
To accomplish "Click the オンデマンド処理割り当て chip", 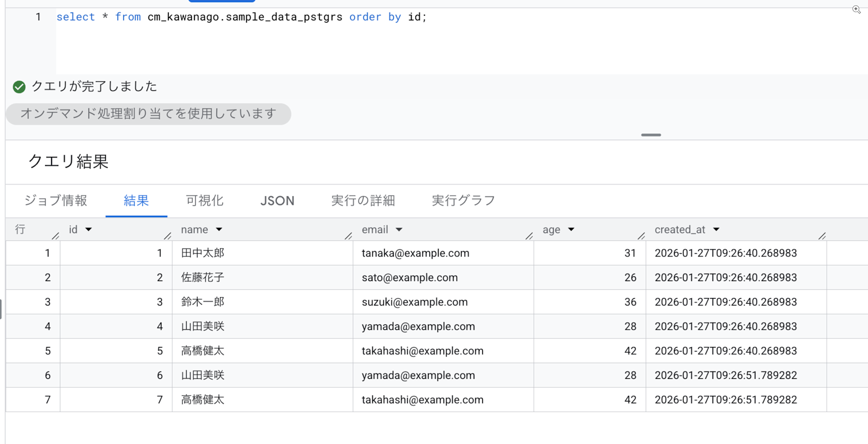I will tap(148, 114).
